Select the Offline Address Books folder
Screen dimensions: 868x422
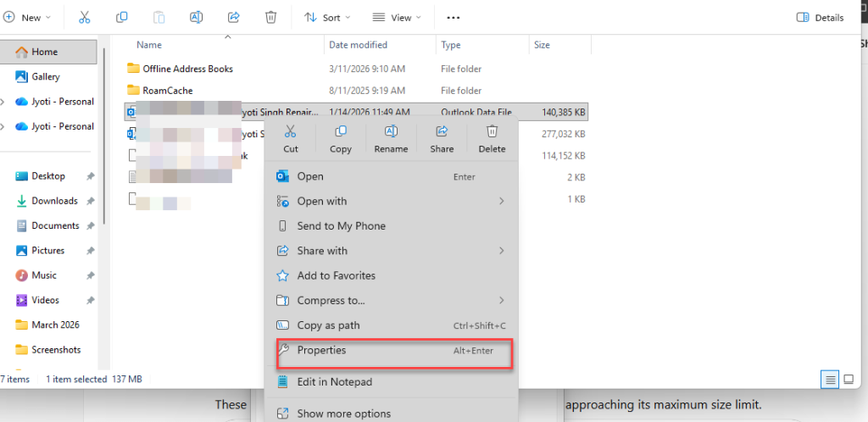click(x=357, y=69)
